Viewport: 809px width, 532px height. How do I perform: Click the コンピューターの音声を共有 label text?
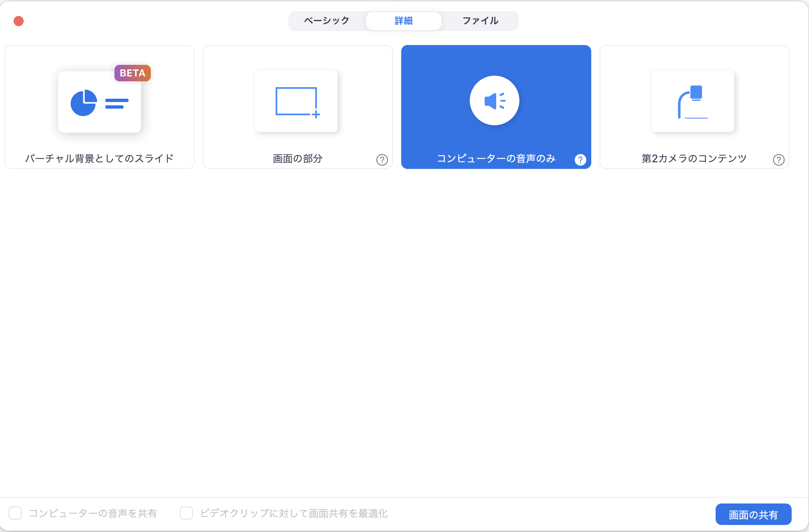93,513
